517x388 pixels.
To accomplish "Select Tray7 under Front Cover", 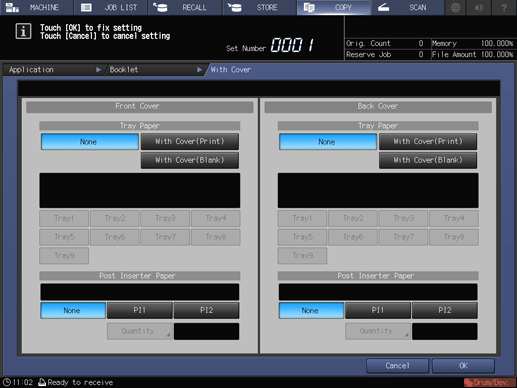I will tap(165, 237).
